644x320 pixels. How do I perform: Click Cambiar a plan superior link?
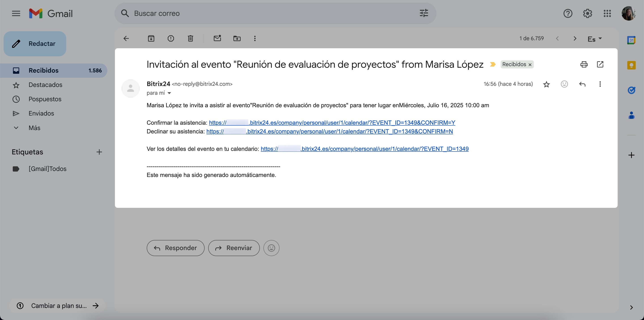[x=57, y=306]
